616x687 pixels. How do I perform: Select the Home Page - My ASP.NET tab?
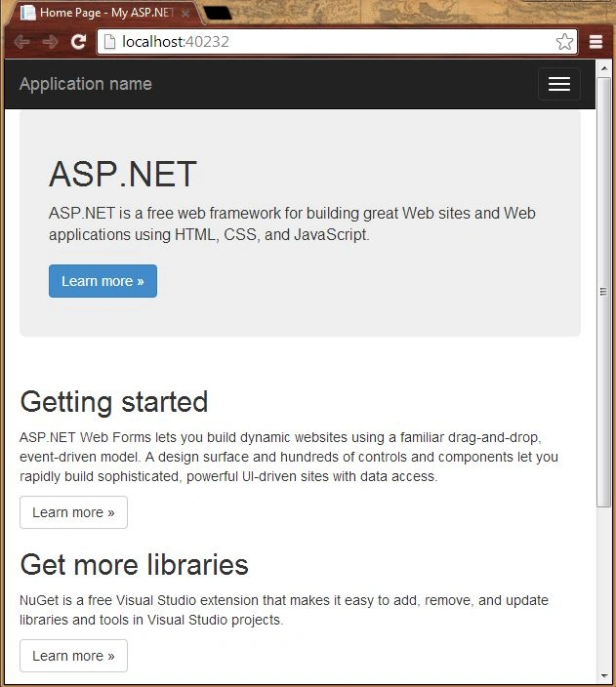(x=106, y=13)
